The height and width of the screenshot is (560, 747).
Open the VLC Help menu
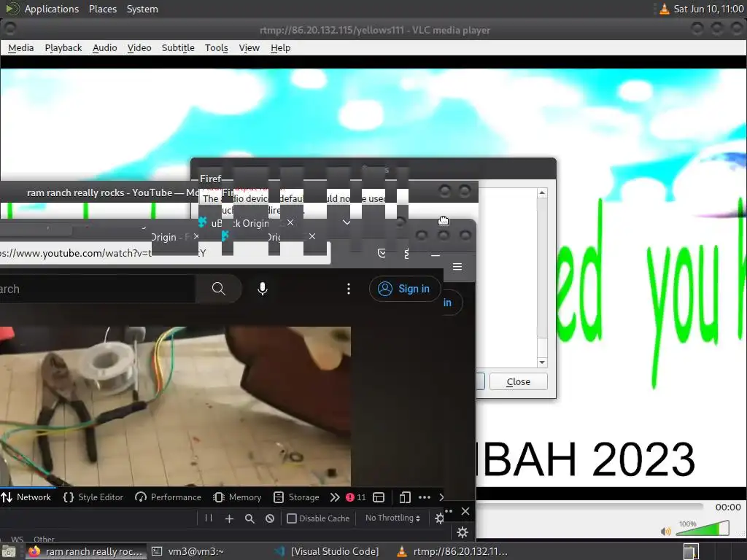coord(281,47)
